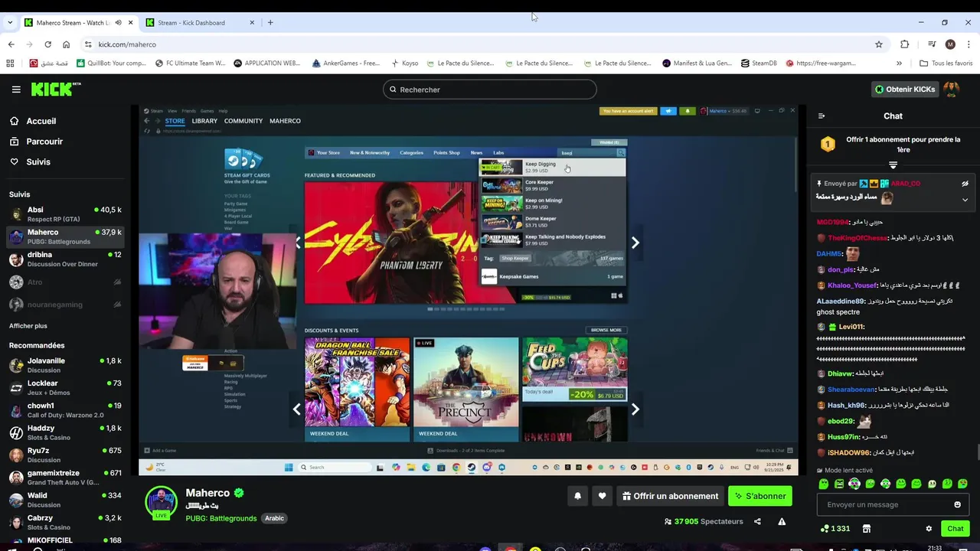The width and height of the screenshot is (980, 551).
Task: Show more bookmarks chevron
Action: (x=899, y=63)
